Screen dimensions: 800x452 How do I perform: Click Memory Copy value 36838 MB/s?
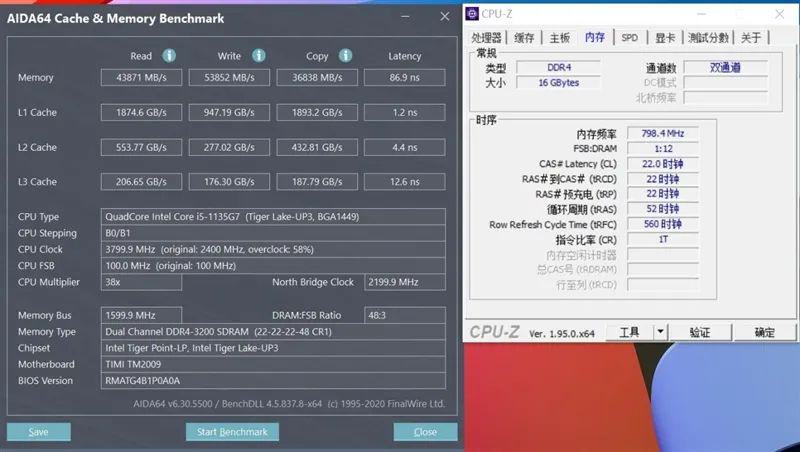pos(317,78)
